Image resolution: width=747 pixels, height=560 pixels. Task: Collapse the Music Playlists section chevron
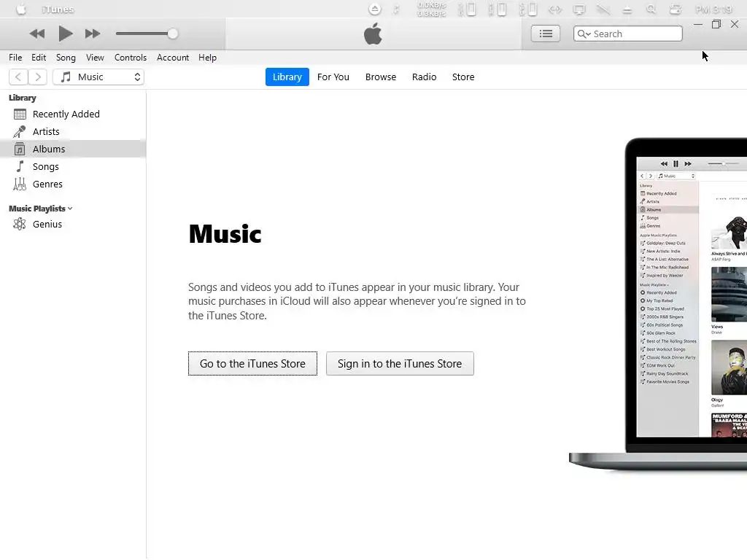click(70, 209)
